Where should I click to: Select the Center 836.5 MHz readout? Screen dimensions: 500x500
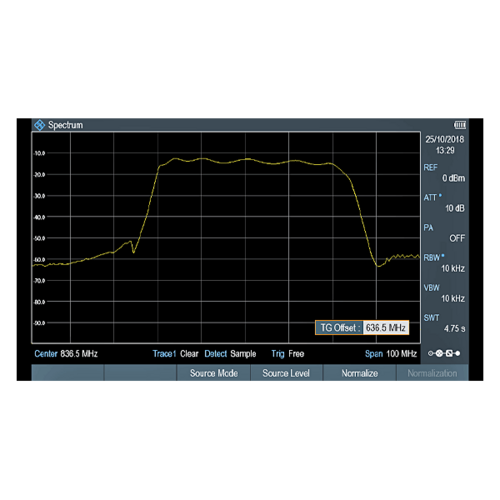pos(66,354)
